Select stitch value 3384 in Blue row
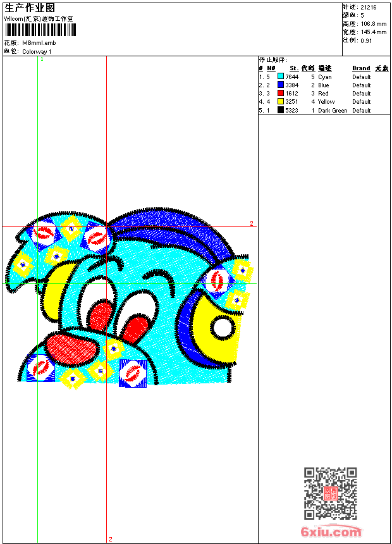Image resolution: width=392 pixels, height=544 pixels. point(291,85)
